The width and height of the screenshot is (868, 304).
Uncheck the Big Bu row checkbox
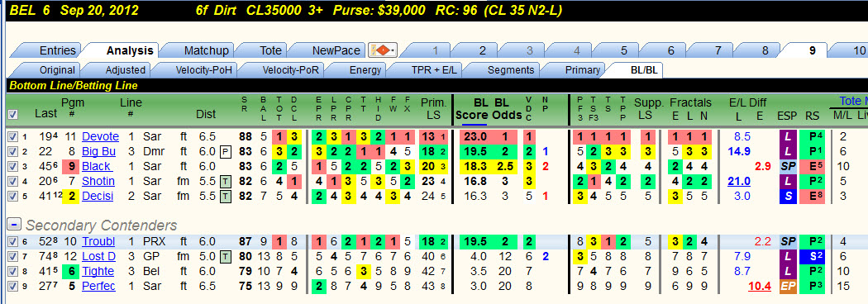point(12,151)
